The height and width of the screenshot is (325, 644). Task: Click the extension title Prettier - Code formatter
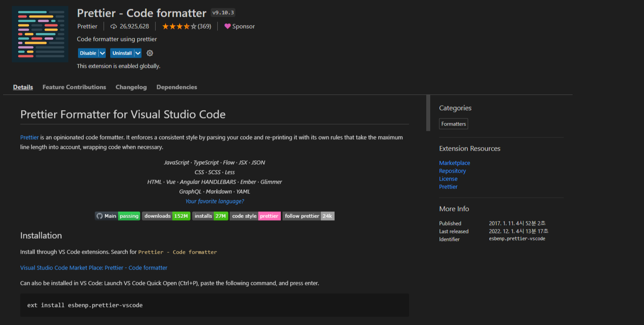coord(141,13)
